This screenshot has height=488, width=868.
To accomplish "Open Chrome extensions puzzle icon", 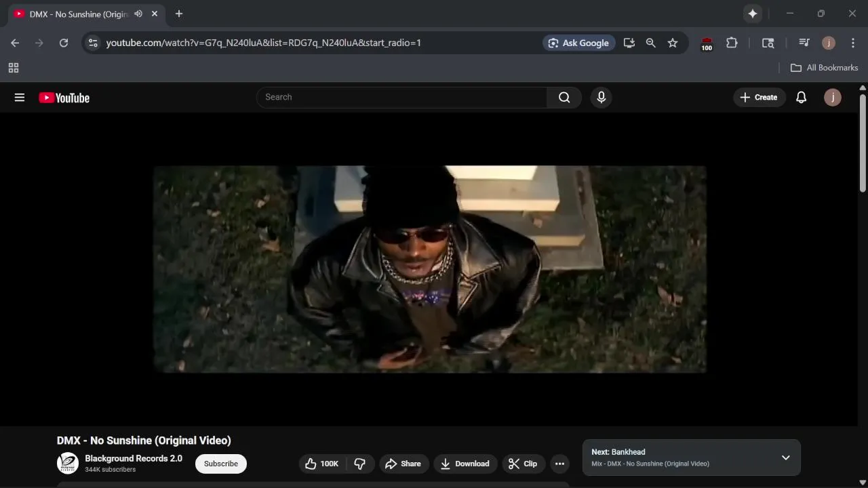I will (x=732, y=43).
